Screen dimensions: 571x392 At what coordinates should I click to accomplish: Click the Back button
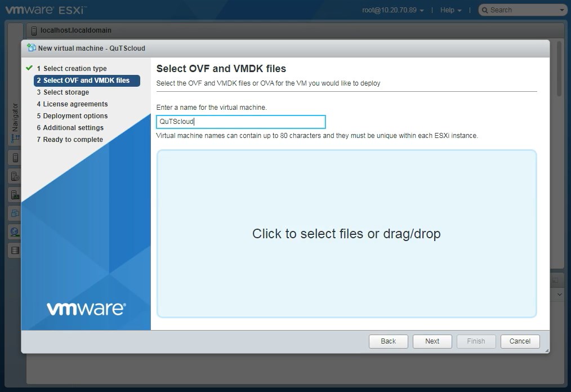[x=388, y=341]
